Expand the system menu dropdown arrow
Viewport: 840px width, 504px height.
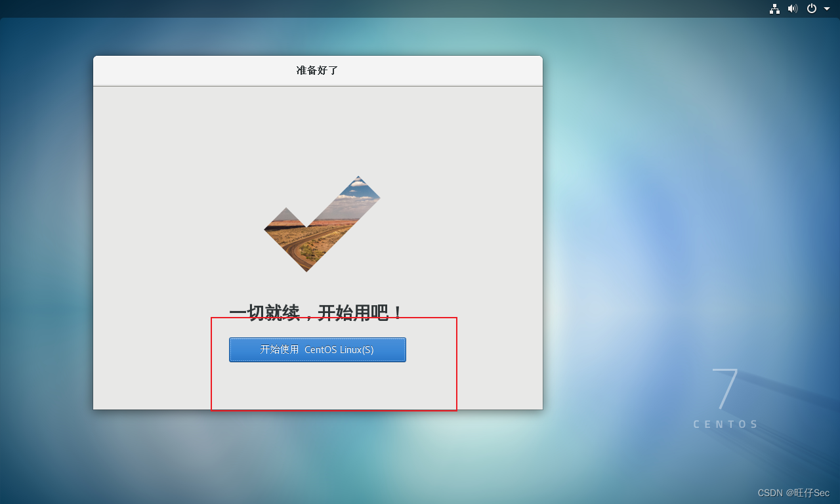click(827, 9)
